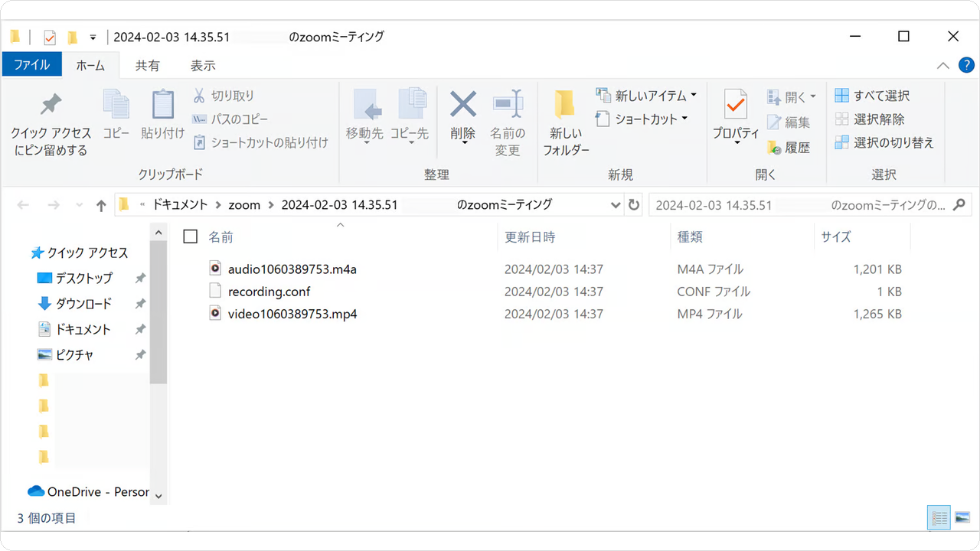The height and width of the screenshot is (551, 980).
Task: Click Paste shortcut (ショートカットの貼り付け)
Action: [x=260, y=142]
